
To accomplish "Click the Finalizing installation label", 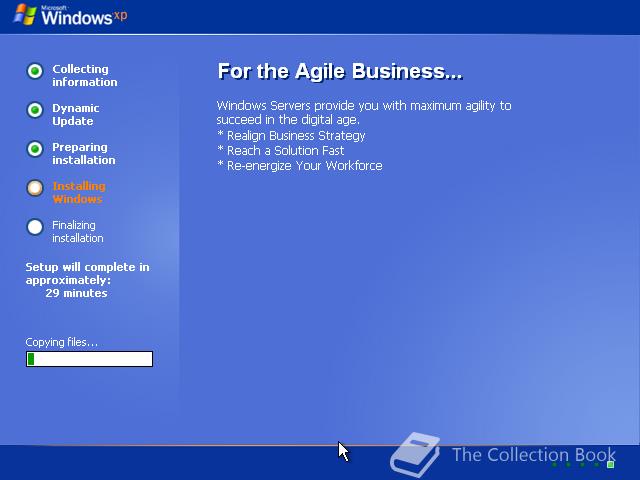I will (78, 231).
